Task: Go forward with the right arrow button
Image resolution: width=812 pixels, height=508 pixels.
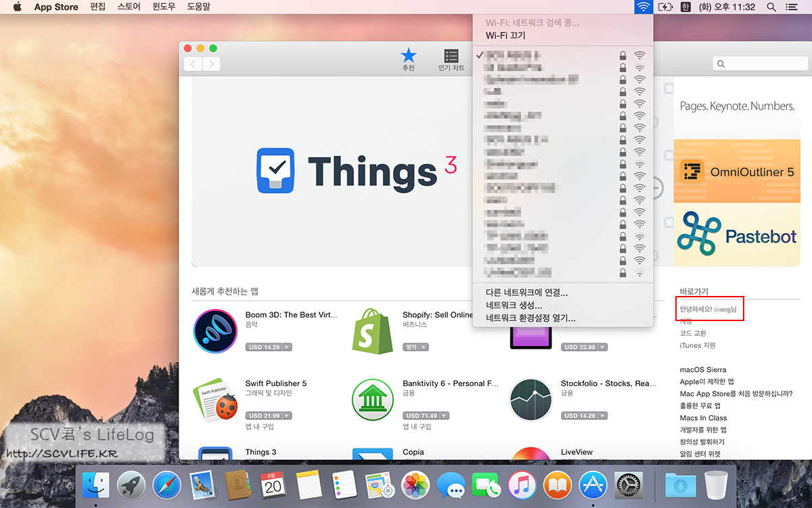Action: point(211,64)
